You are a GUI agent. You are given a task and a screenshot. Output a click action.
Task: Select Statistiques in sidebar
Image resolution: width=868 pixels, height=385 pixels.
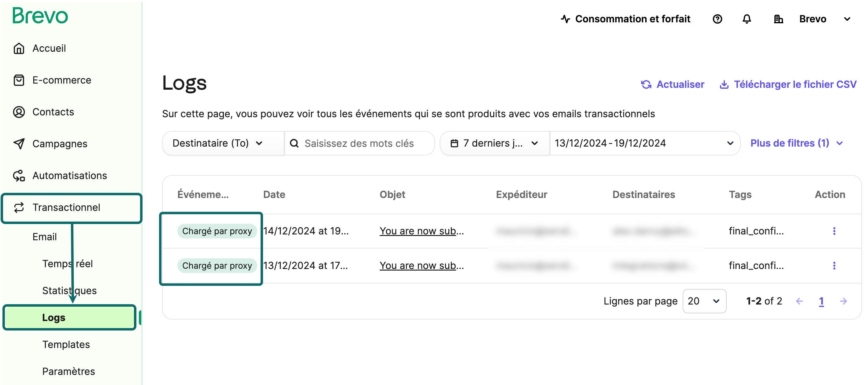[x=69, y=291]
